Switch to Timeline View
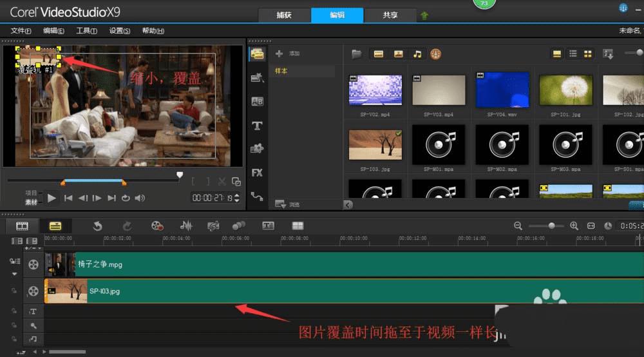 [x=55, y=226]
